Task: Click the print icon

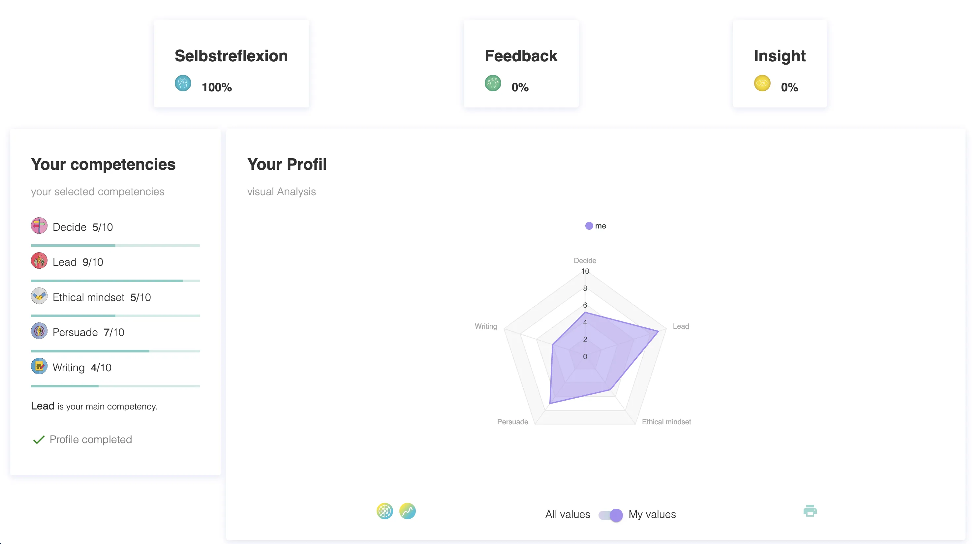Action: point(810,511)
